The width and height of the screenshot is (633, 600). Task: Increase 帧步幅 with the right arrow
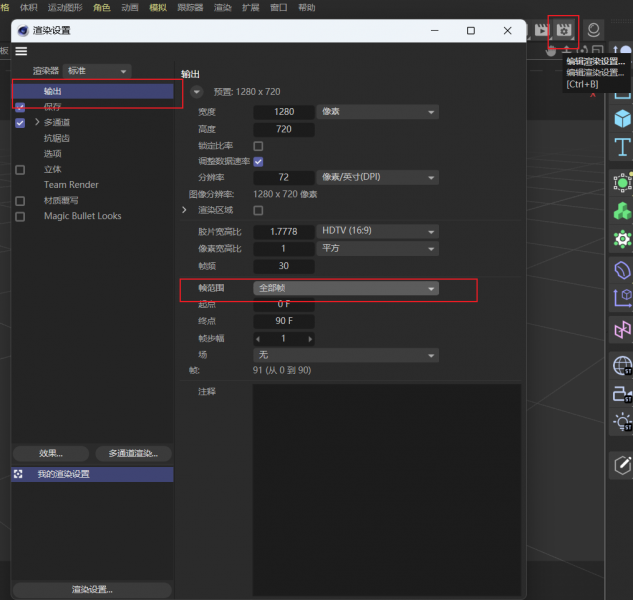[310, 339]
